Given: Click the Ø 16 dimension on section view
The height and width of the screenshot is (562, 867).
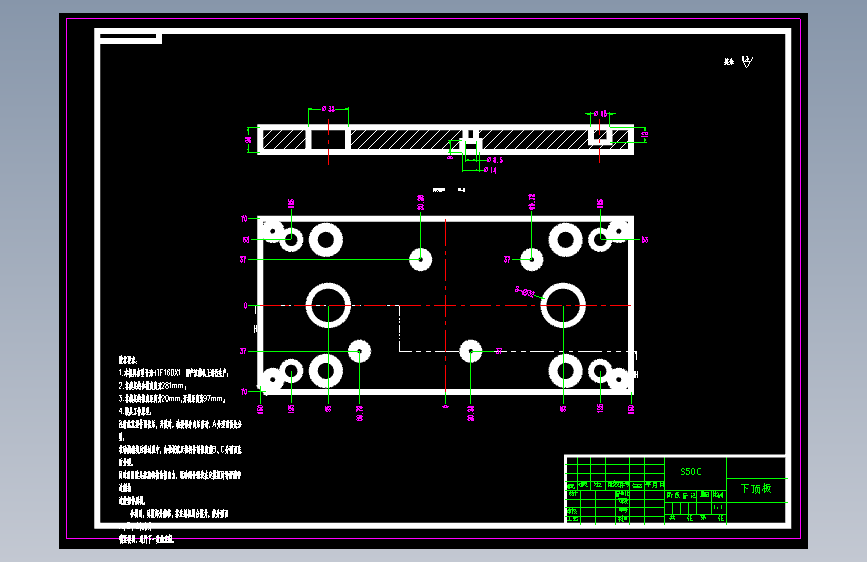Looking at the screenshot, I should (x=600, y=114).
